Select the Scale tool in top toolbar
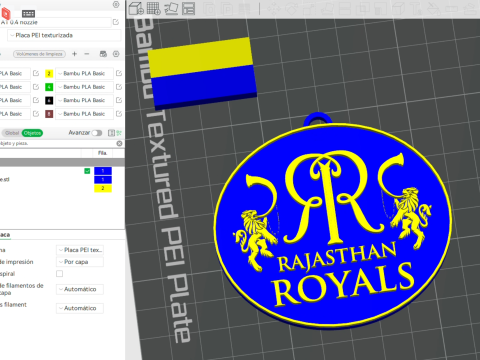 click(x=309, y=8)
